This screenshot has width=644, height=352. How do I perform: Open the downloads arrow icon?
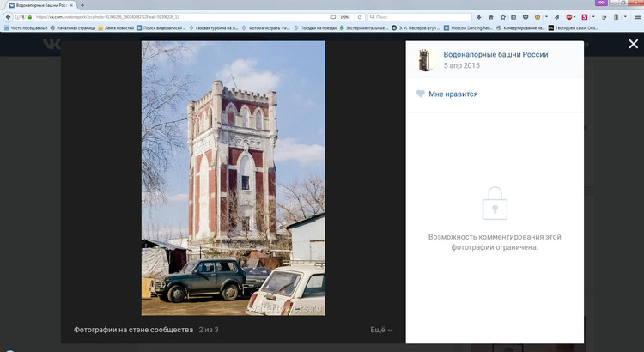coord(479,17)
